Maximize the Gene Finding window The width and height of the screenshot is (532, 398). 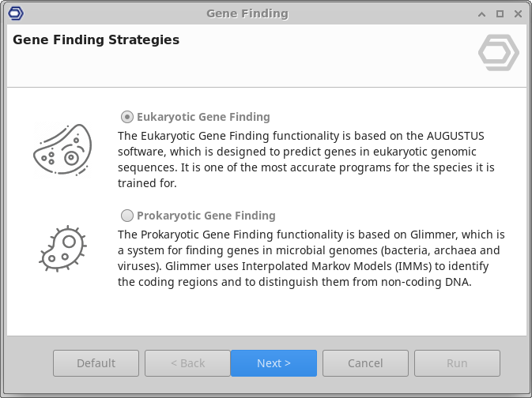500,13
